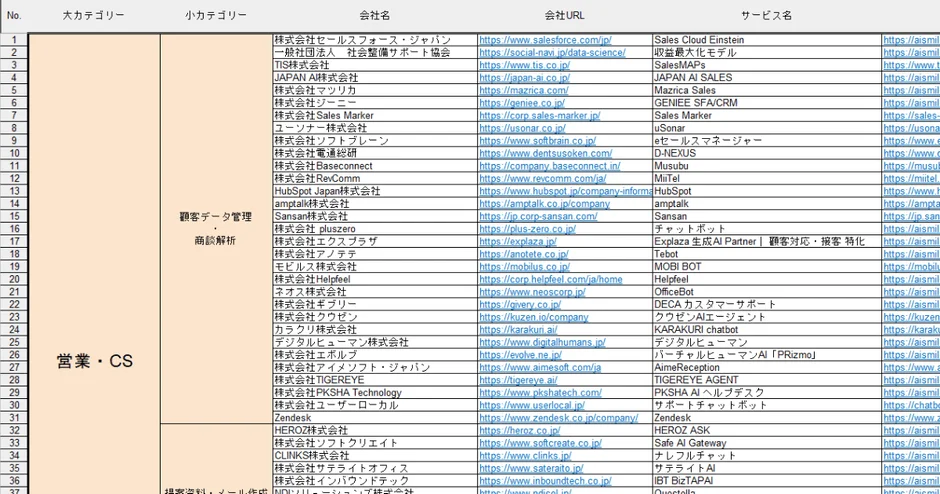The height and width of the screenshot is (494, 940).
Task: Select the Sales Cloud Einstein service cell
Action: tap(767, 40)
